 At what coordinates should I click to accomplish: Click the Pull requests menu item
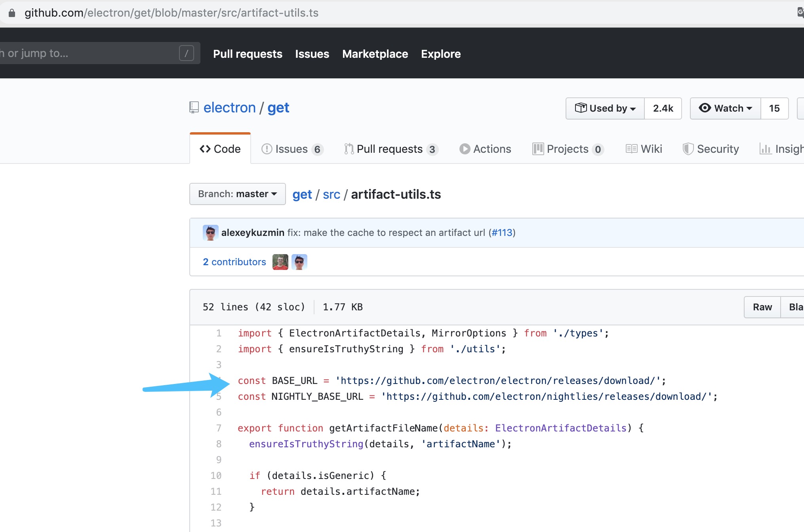click(x=248, y=53)
